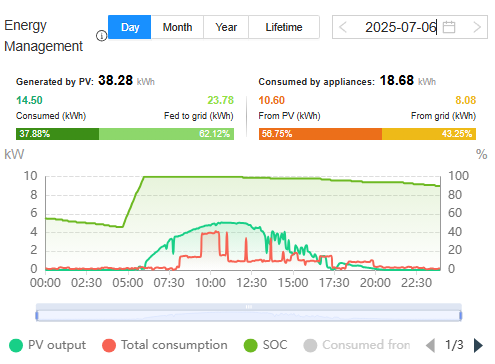
Task: Switch to the Month tab
Action: (177, 27)
